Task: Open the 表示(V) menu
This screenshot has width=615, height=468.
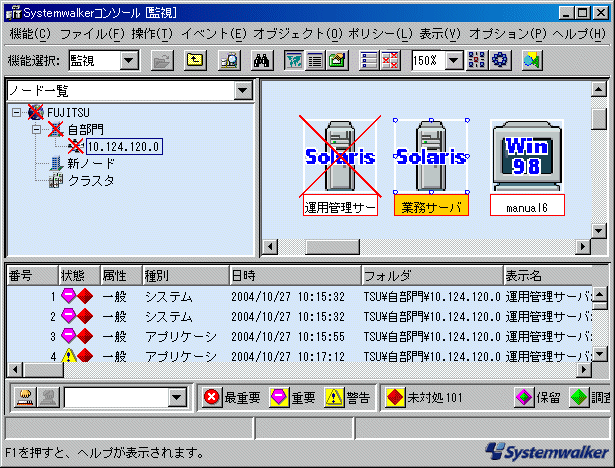Action: [x=440, y=34]
